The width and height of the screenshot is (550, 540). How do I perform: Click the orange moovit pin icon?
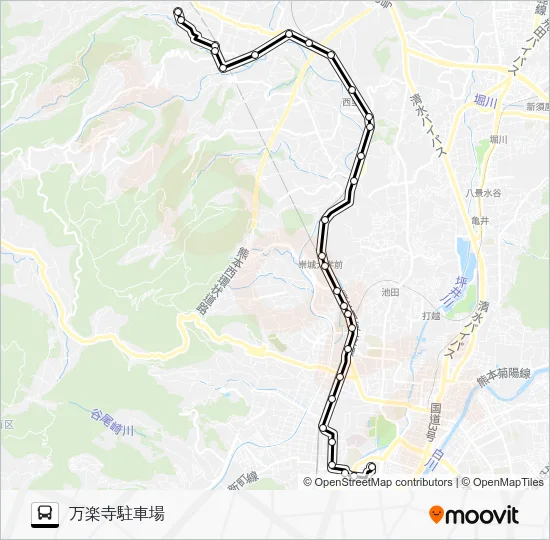point(436,515)
